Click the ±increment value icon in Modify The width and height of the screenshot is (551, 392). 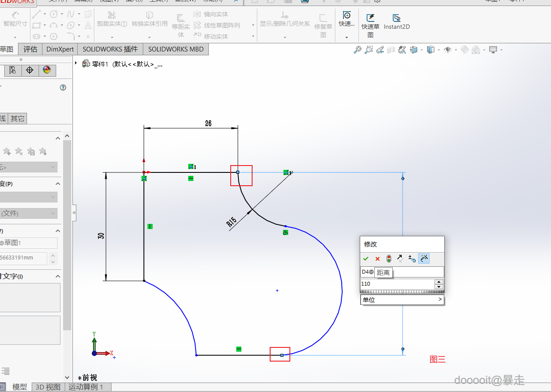(412, 259)
